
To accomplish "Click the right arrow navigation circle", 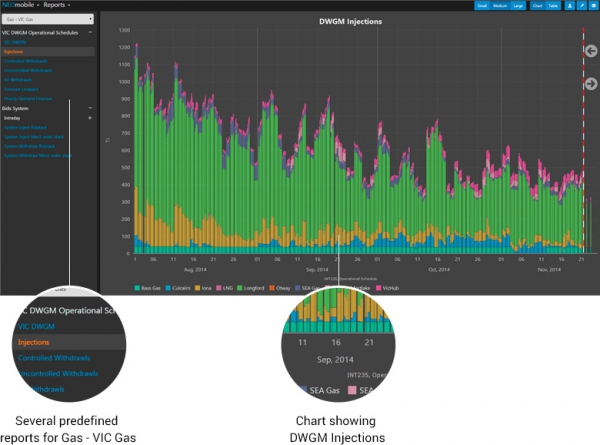I will click(x=590, y=84).
